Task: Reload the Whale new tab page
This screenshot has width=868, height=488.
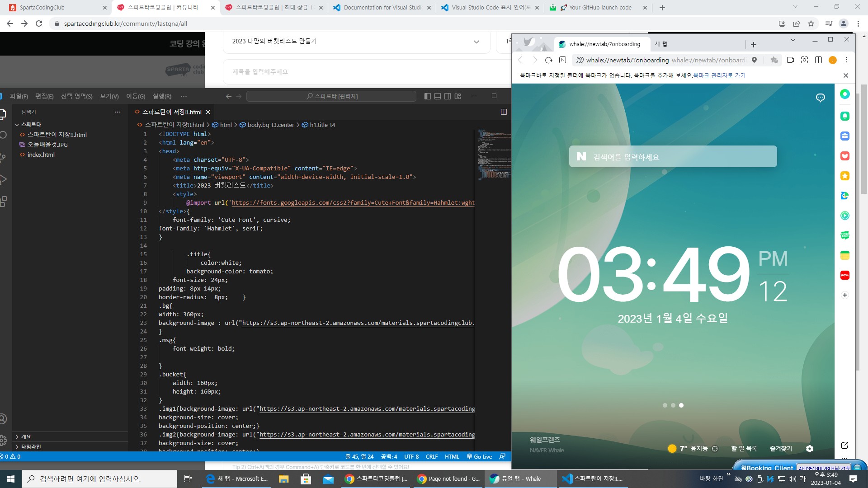Action: click(x=549, y=60)
